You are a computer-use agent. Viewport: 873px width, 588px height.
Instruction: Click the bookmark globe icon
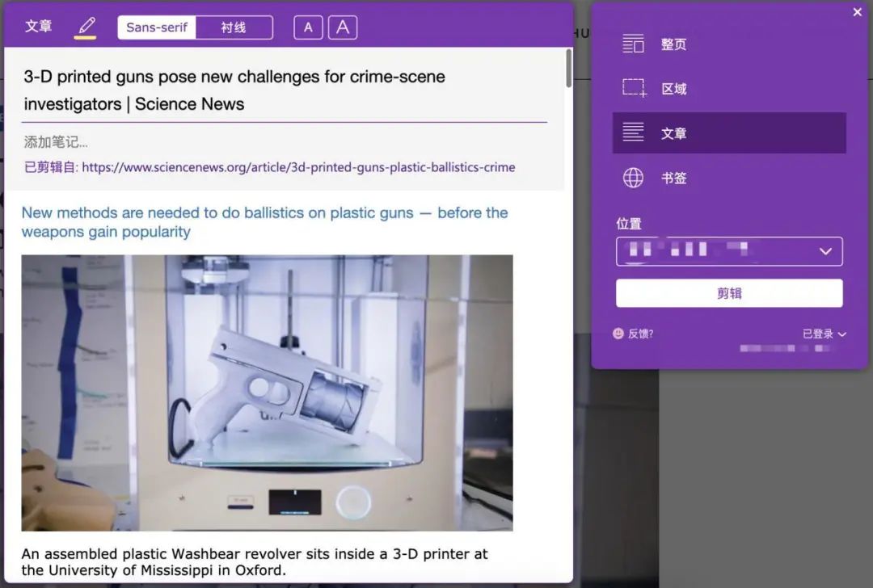633,178
